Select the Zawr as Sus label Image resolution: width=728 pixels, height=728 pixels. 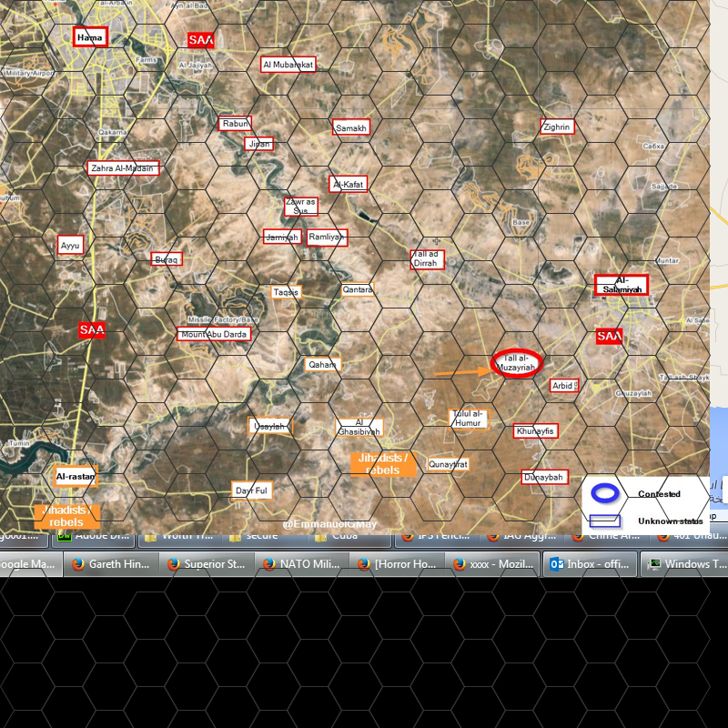pyautogui.click(x=301, y=207)
